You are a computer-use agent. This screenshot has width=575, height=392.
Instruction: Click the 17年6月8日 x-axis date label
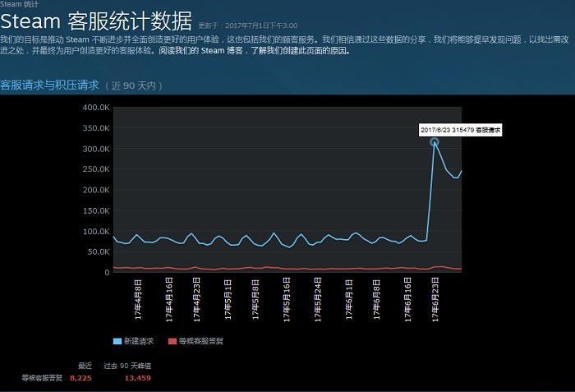pos(376,299)
